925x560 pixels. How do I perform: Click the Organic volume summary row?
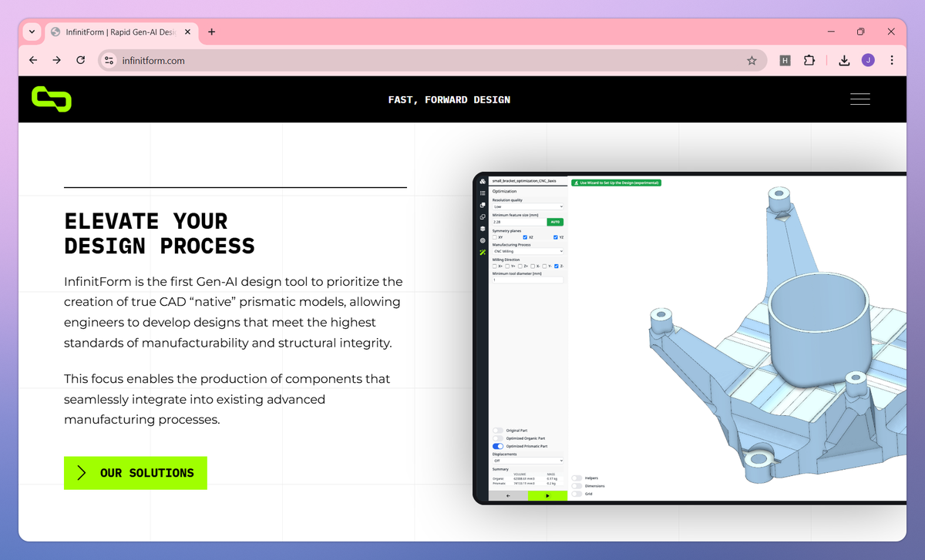528,478
